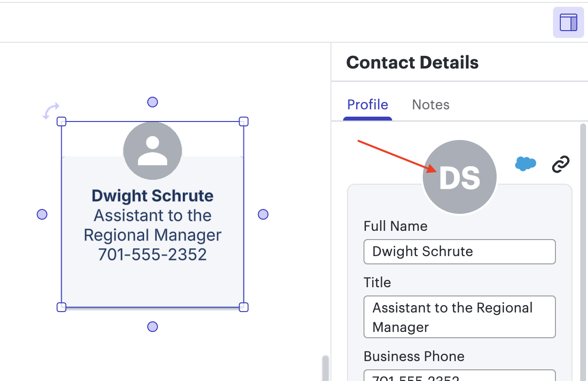Image resolution: width=588 pixels, height=381 pixels.
Task: Click the phone number on the contact card
Action: point(152,254)
